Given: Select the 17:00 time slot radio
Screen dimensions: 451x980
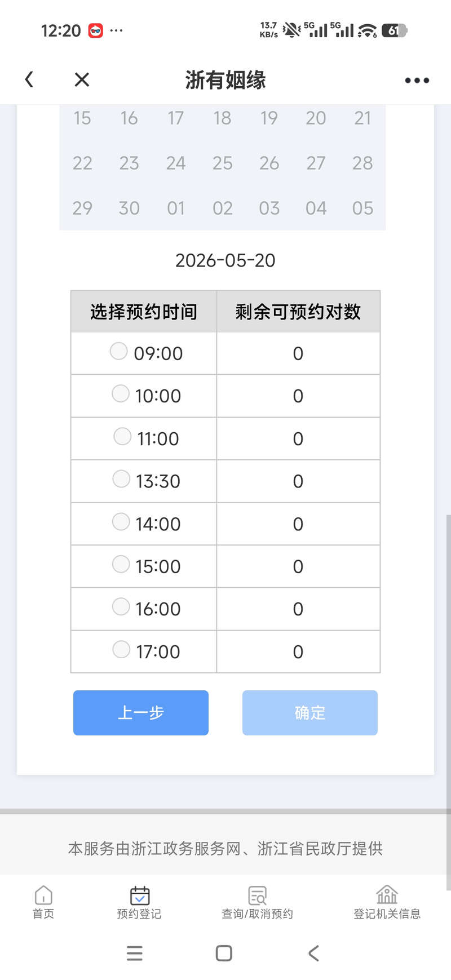Looking at the screenshot, I should pos(121,649).
